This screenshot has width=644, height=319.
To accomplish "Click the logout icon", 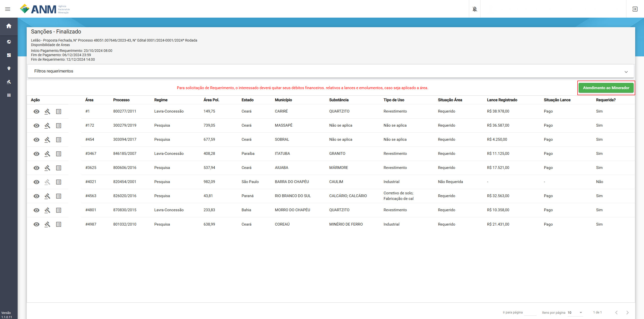I will (635, 9).
